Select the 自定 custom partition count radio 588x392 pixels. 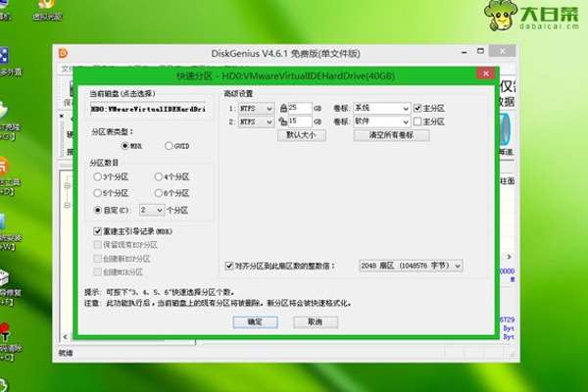pos(97,210)
